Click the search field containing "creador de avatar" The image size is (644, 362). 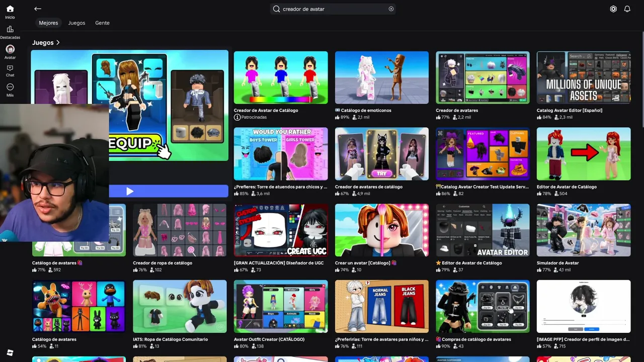(x=333, y=9)
